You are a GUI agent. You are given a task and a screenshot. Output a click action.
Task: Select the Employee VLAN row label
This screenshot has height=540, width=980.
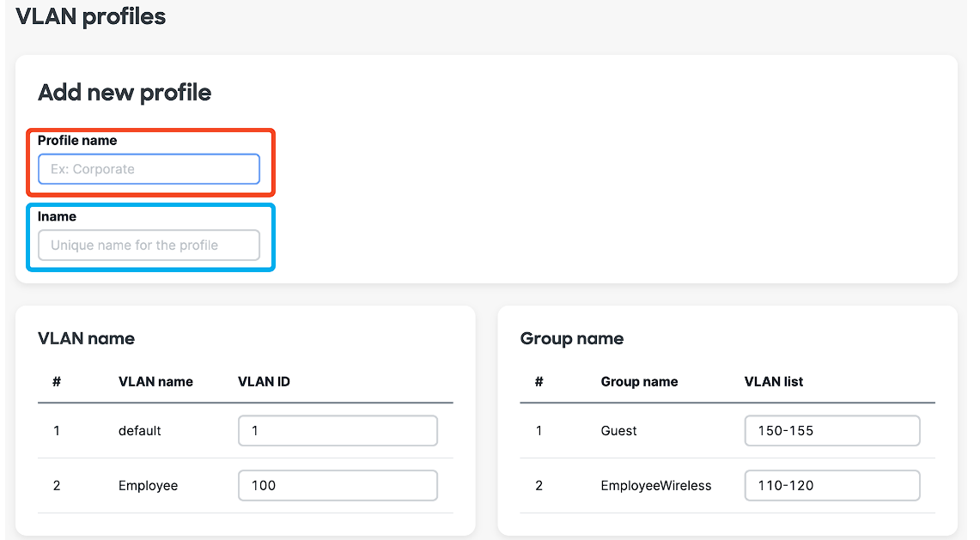tap(148, 485)
